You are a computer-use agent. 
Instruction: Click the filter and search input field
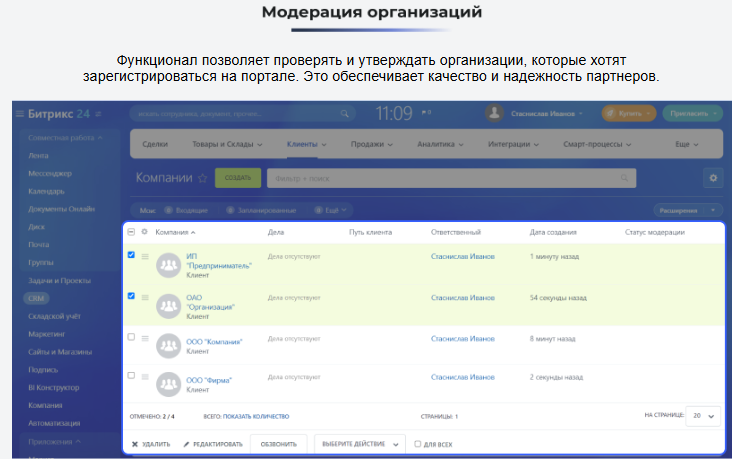(440, 178)
